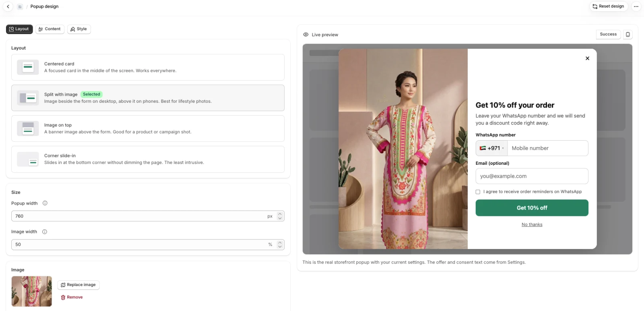Close the popup preview with X
This screenshot has width=644, height=311.
coord(587,58)
